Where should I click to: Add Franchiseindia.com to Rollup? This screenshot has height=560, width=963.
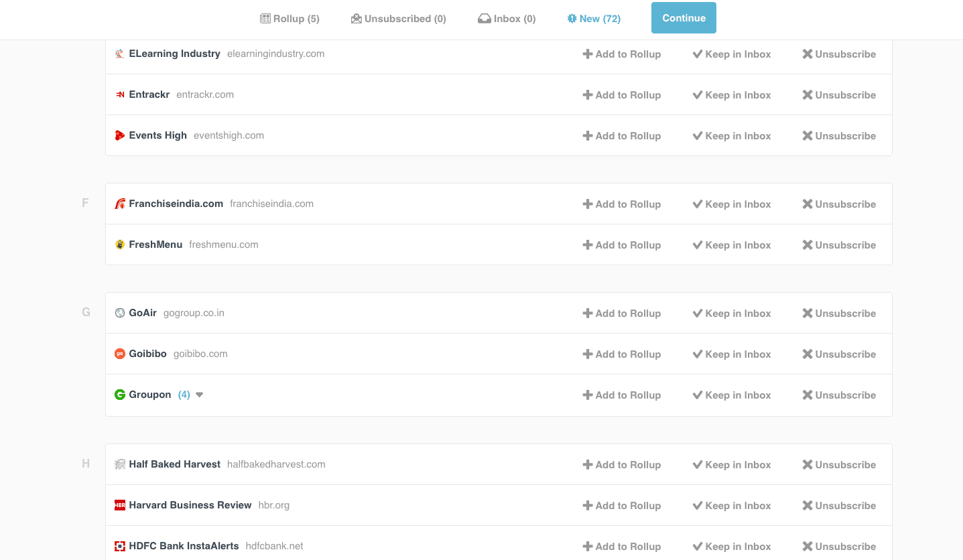[x=622, y=204]
